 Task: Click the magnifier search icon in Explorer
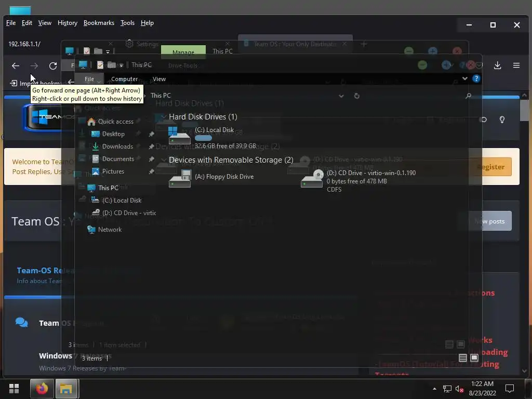coord(468,96)
